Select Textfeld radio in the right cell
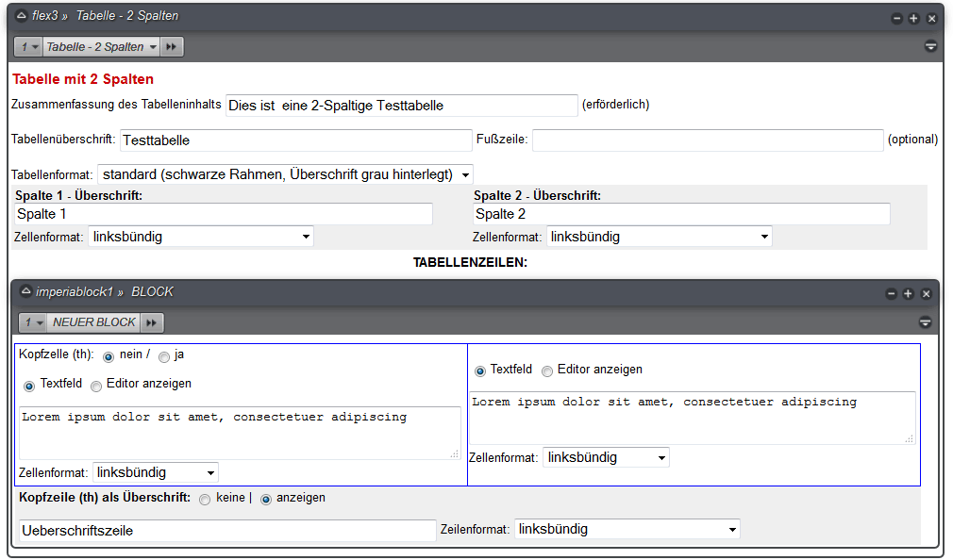Image resolution: width=953 pixels, height=560 pixels. coord(480,371)
